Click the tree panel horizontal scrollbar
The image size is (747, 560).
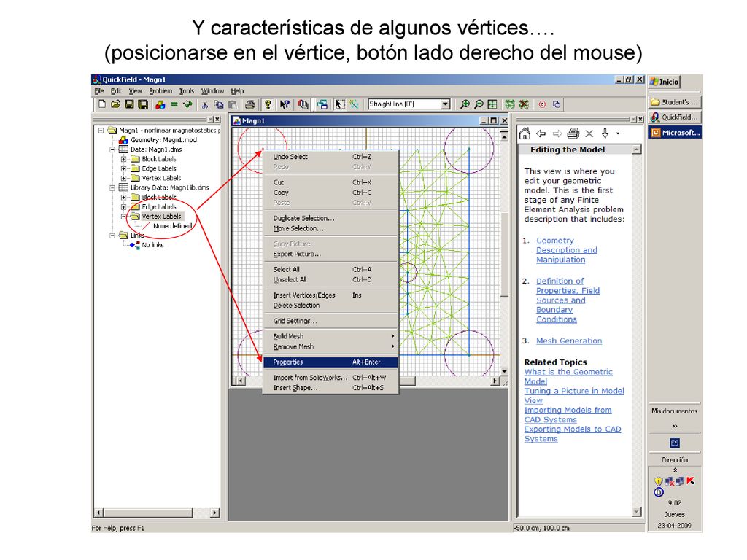coord(157,513)
